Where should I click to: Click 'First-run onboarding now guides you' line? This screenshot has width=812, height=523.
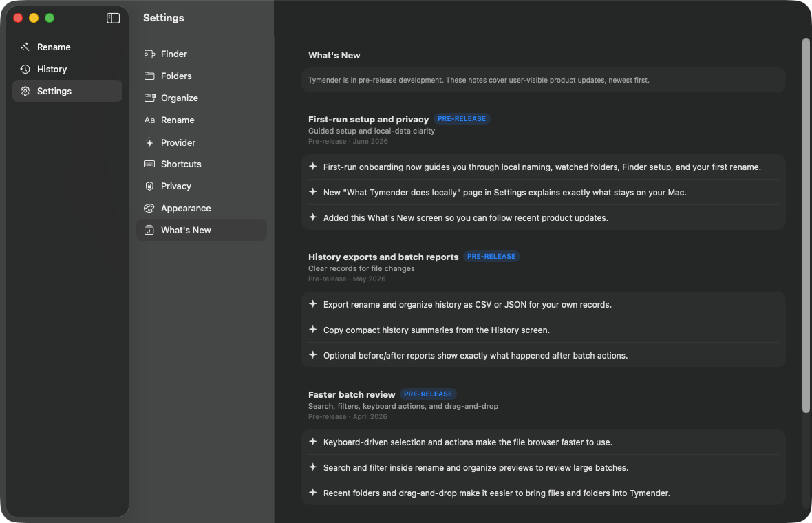pos(542,167)
